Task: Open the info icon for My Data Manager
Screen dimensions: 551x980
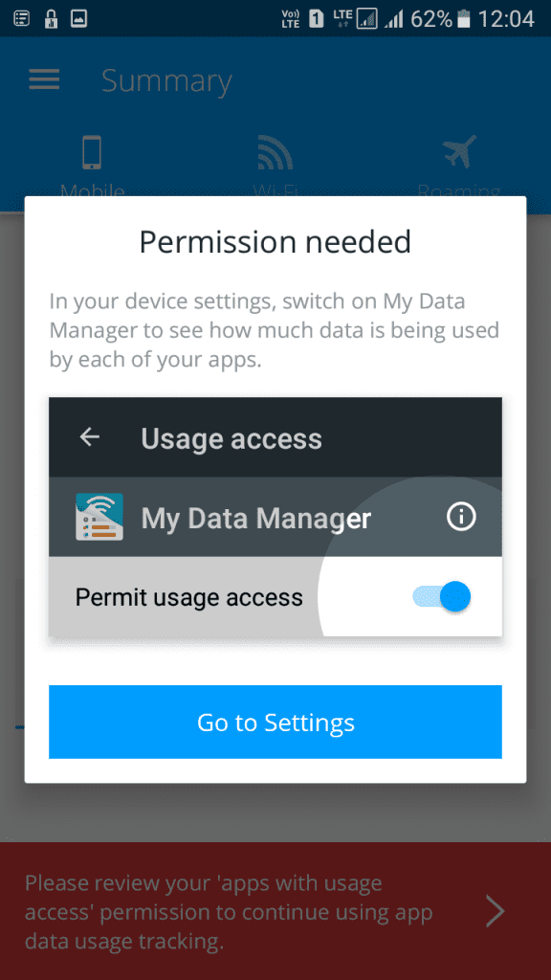Action: [462, 517]
